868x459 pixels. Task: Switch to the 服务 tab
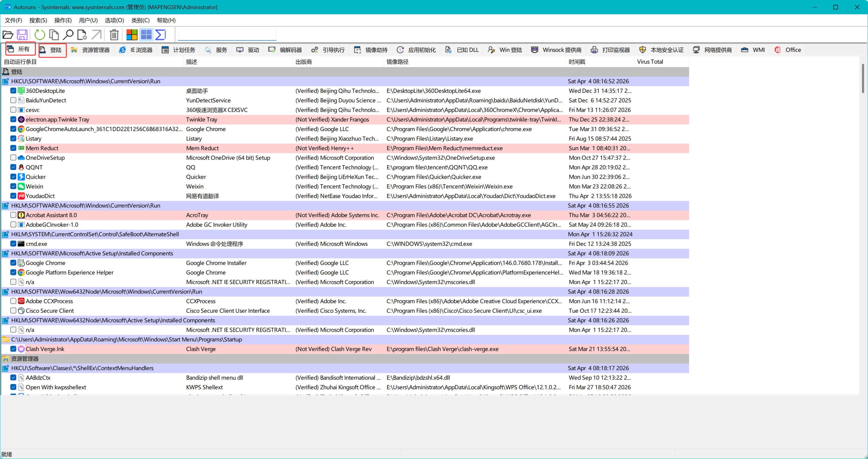(216, 50)
